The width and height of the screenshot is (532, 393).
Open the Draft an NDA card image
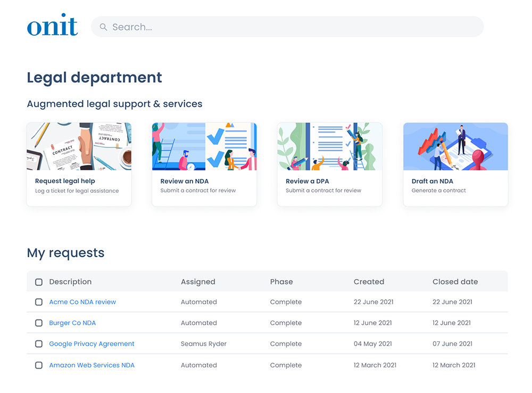456,146
